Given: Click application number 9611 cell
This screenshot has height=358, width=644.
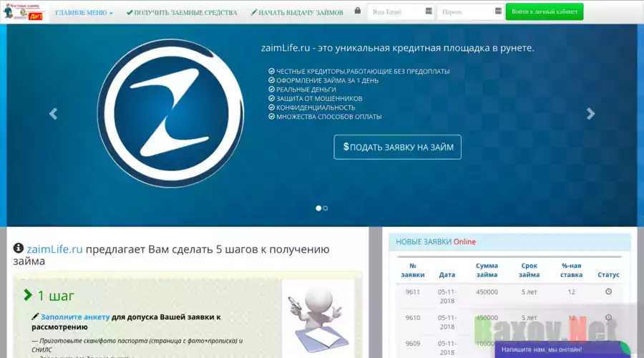Looking at the screenshot, I should 413,292.
